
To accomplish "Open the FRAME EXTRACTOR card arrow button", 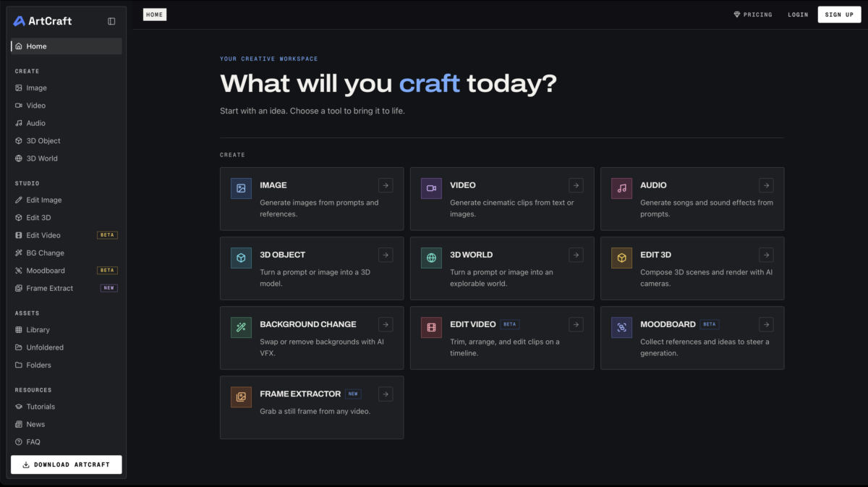I will pos(386,394).
